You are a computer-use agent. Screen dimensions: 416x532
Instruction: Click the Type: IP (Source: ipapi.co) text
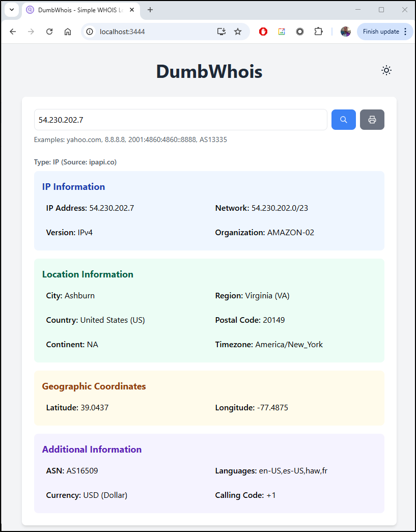(75, 162)
